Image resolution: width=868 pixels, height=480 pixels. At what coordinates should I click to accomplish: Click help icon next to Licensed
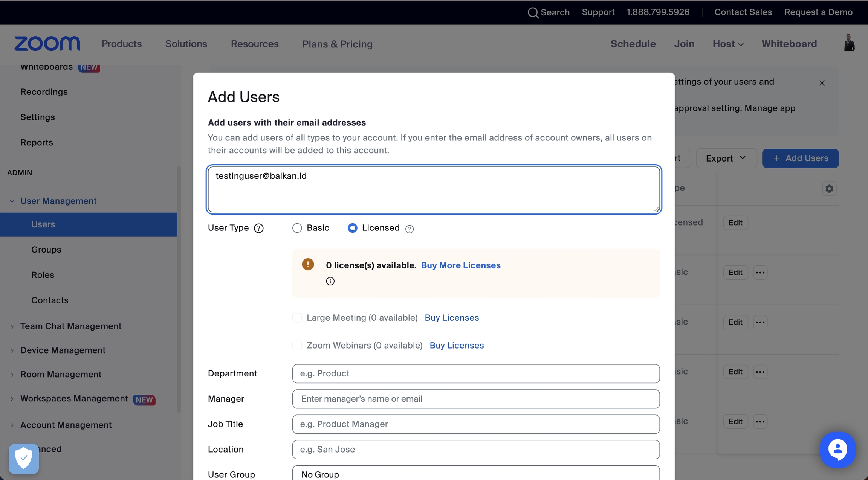[x=410, y=229]
